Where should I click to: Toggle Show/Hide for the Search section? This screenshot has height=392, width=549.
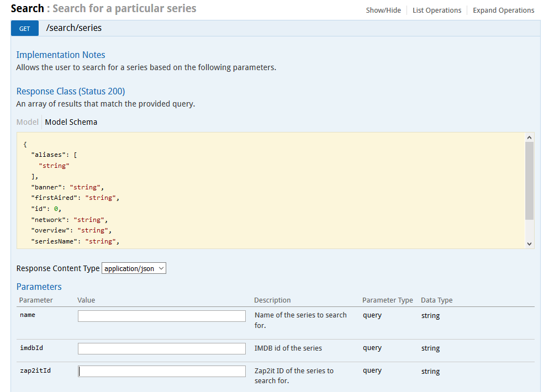(x=383, y=10)
